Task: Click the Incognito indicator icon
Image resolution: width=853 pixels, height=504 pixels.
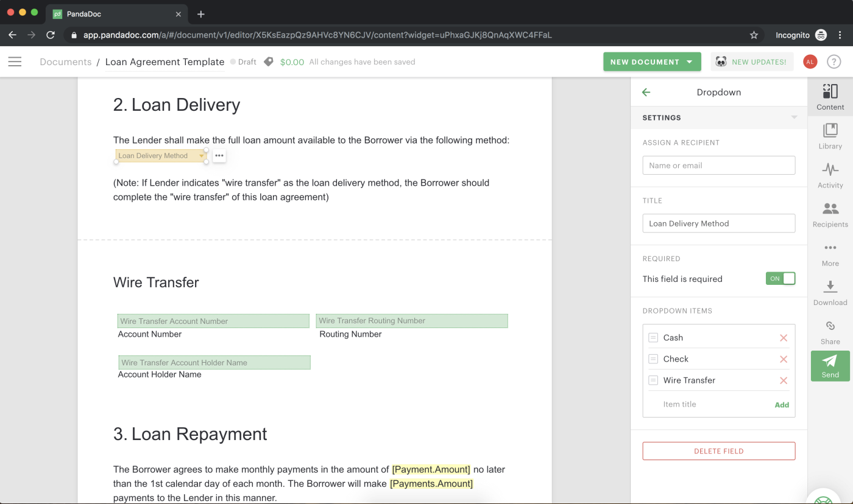Action: click(x=821, y=35)
